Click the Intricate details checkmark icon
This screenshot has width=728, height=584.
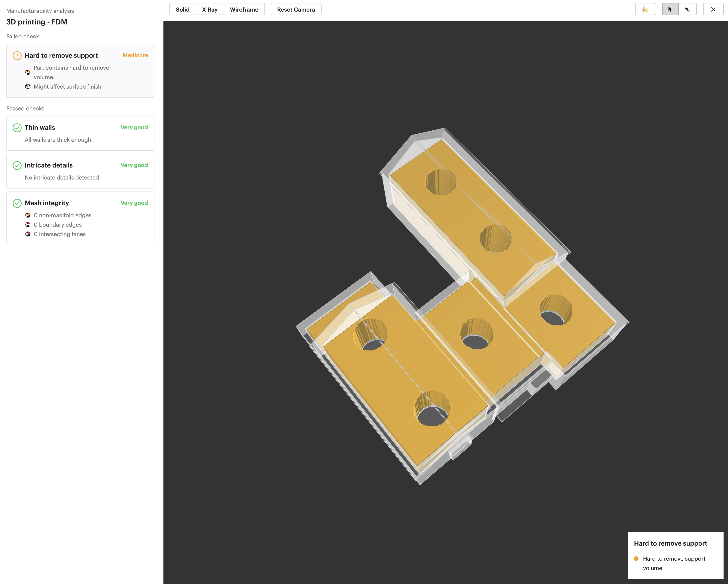pyautogui.click(x=17, y=165)
